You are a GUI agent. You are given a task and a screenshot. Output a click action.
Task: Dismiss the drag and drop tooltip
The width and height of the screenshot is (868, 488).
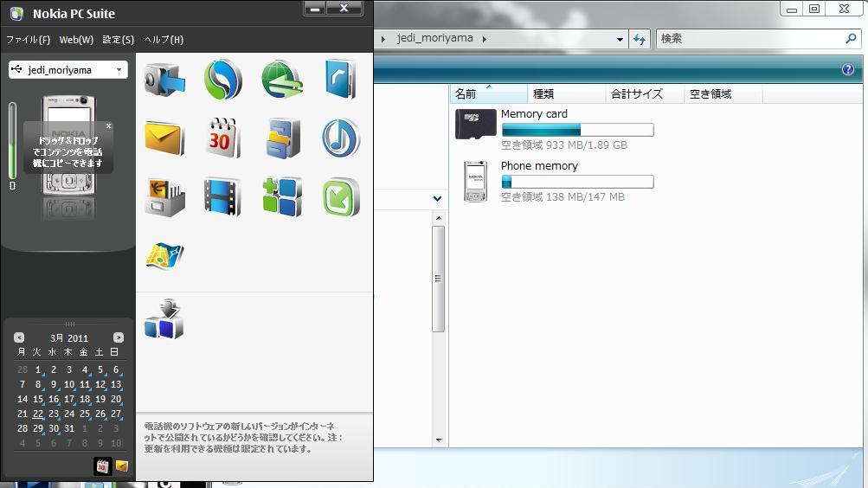point(108,126)
